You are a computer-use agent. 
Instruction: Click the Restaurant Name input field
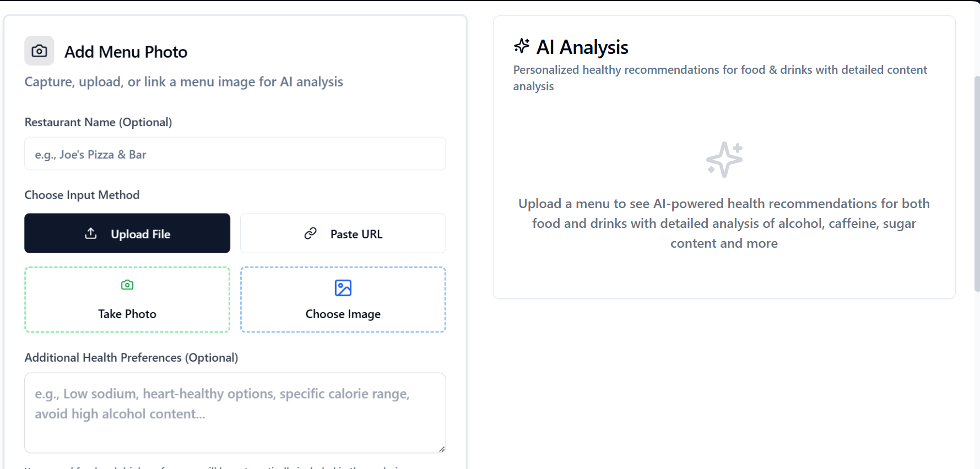[x=235, y=154]
